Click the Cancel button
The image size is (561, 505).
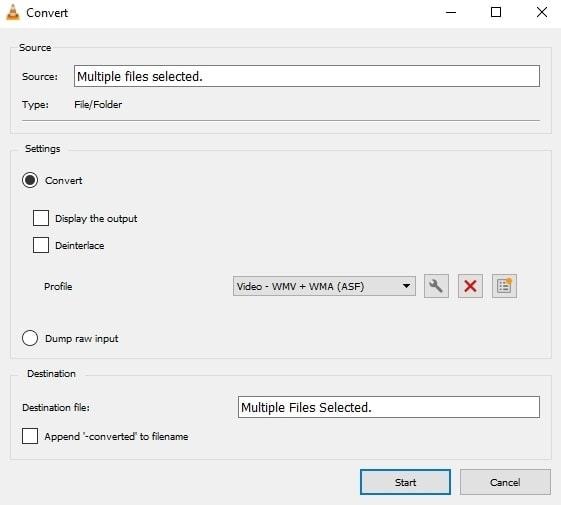pos(505,482)
